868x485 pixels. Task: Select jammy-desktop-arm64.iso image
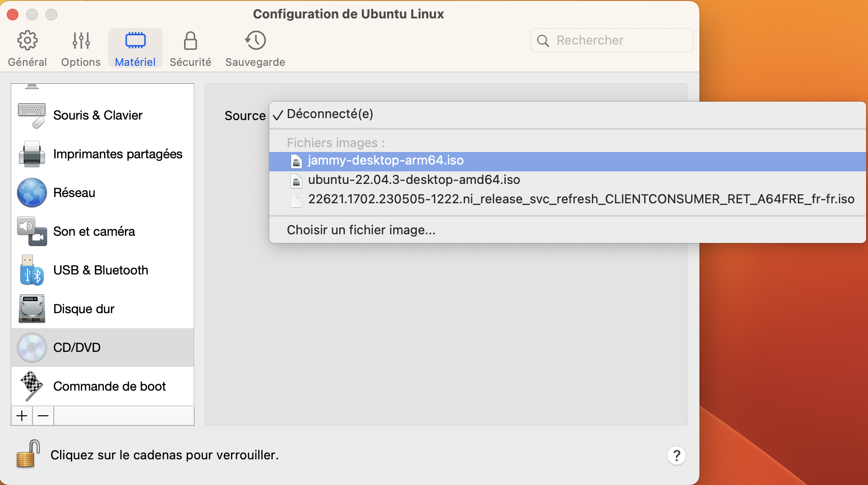click(x=567, y=161)
